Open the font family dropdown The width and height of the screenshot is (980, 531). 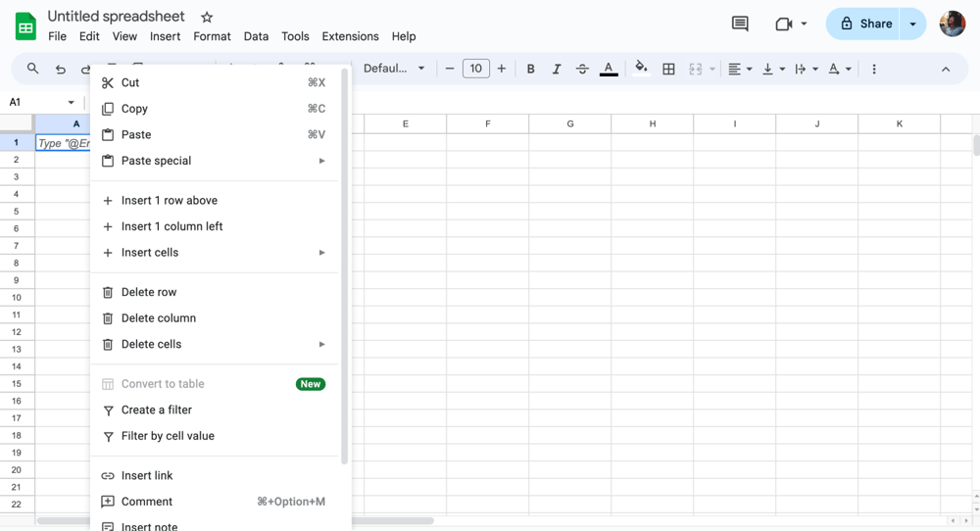click(x=394, y=69)
